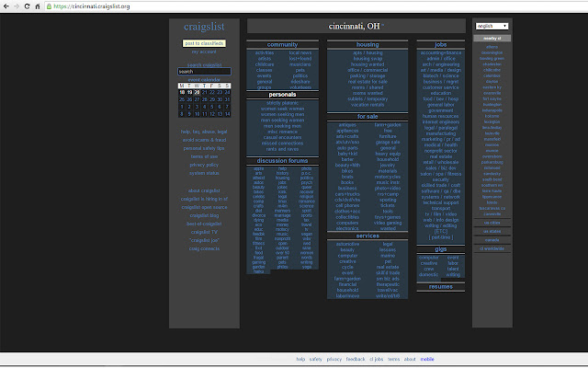Viewport: 588px width, 368px height.
Task: Select day 20 in the event calendar
Action: click(197, 92)
